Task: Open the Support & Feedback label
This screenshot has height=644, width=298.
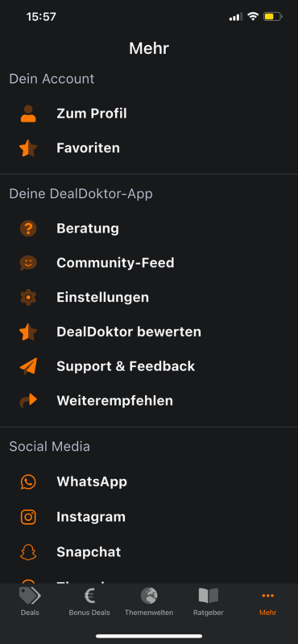Action: (x=126, y=366)
